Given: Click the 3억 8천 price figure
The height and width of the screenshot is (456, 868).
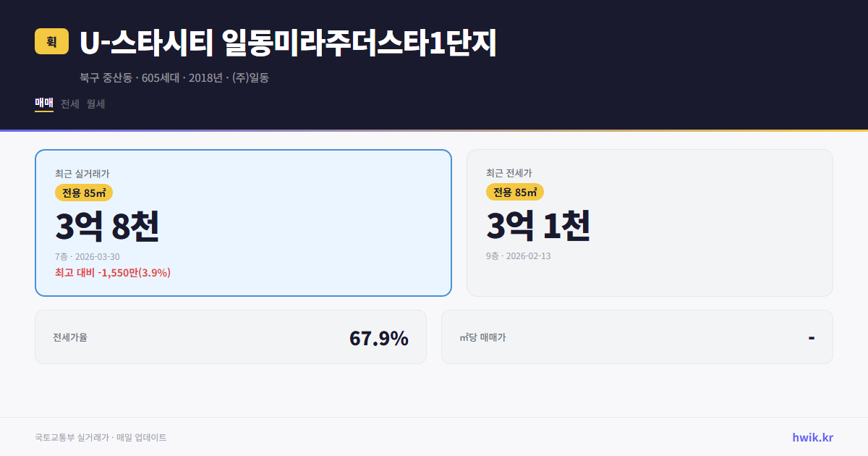Looking at the screenshot, I should click(108, 226).
